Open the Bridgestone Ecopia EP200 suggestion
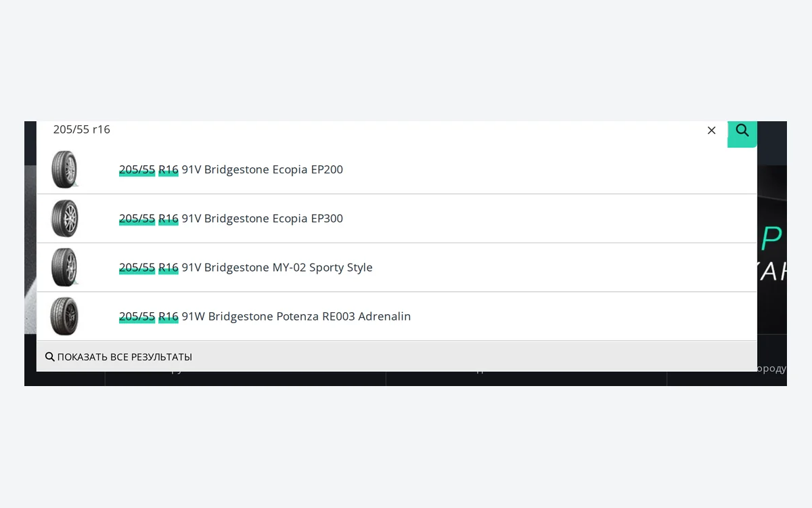Screen dimensions: 812x508 pos(397,169)
